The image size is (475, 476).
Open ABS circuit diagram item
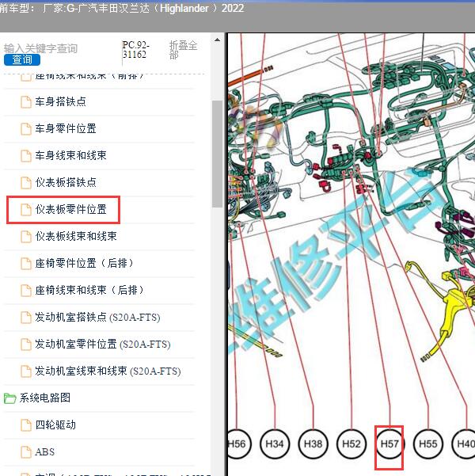[44, 451]
